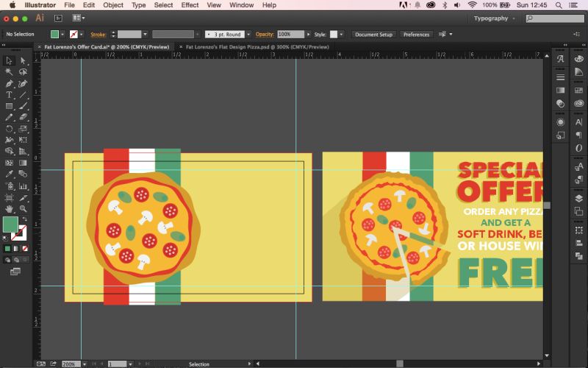Screen dimensions: 588x368
Task: Open the Typography workspace switcher
Action: coord(495,18)
